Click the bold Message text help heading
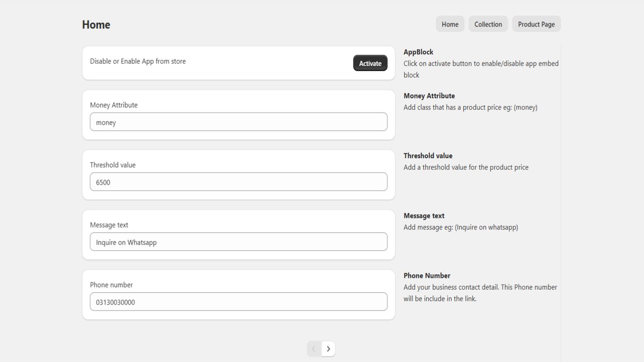Screen dimensions: 644x362 pyautogui.click(x=424, y=216)
